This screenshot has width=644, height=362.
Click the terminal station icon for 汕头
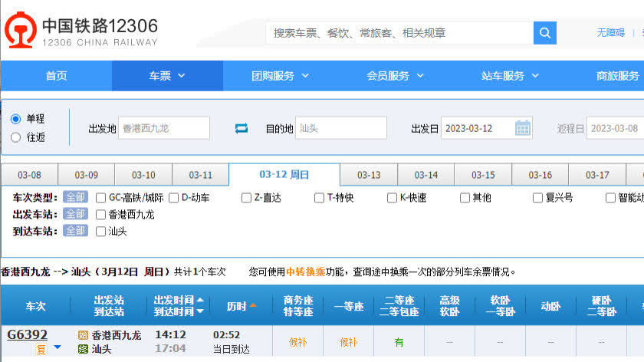[83, 349]
